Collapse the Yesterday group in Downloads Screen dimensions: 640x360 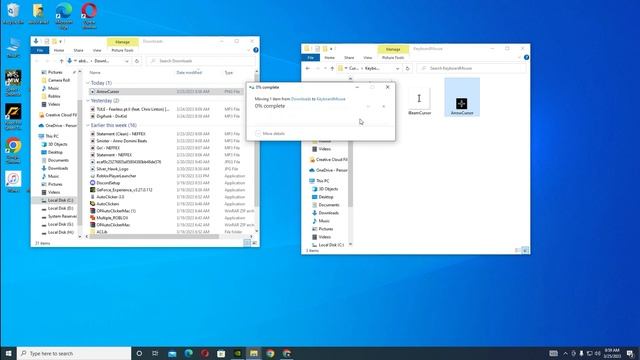(x=88, y=100)
